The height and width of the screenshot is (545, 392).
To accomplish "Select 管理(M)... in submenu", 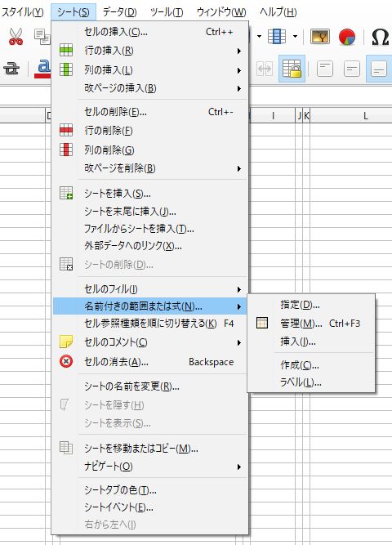I will tap(311, 324).
